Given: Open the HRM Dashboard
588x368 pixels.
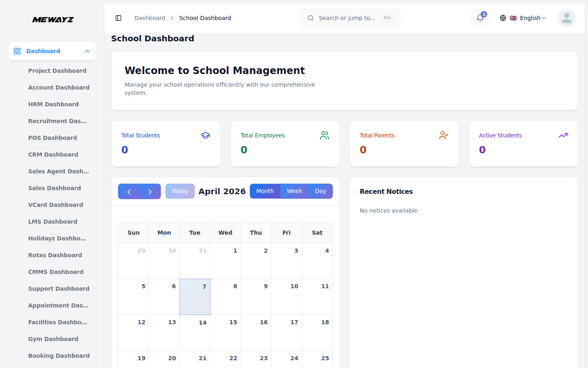Looking at the screenshot, I should (x=53, y=104).
